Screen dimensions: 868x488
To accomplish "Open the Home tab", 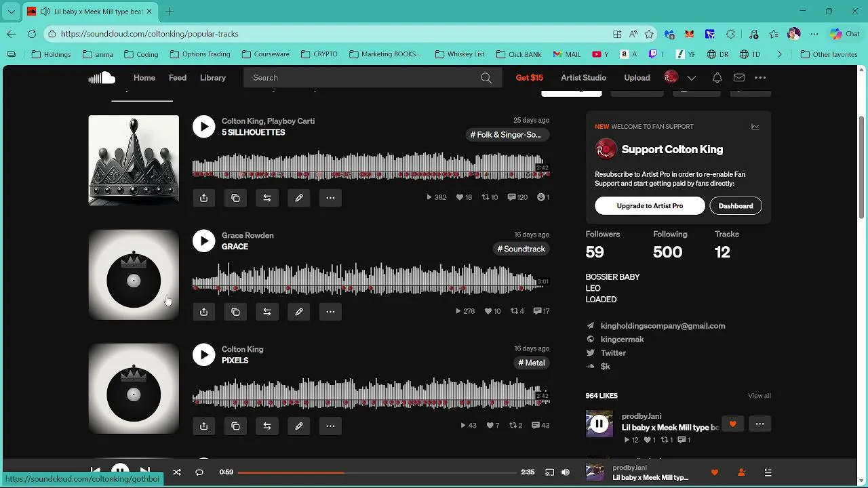I will click(144, 78).
